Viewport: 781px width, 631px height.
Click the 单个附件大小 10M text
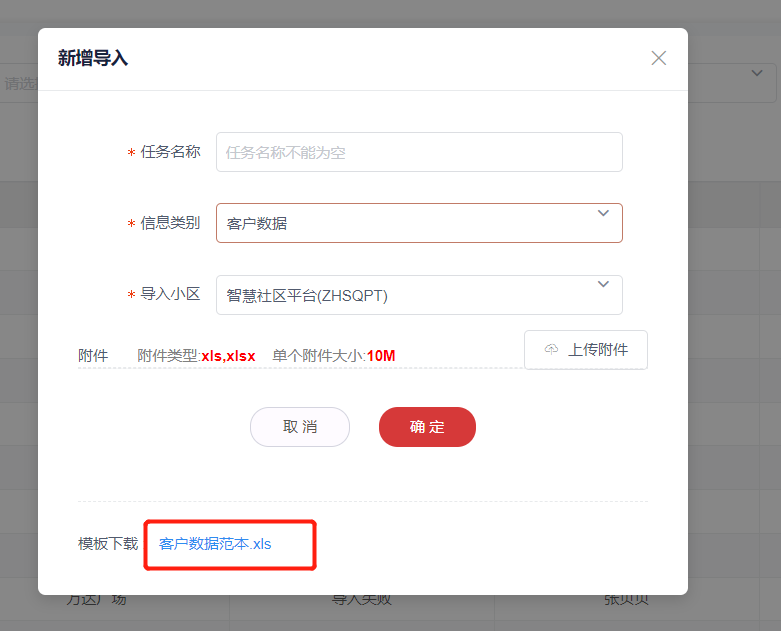click(x=334, y=356)
